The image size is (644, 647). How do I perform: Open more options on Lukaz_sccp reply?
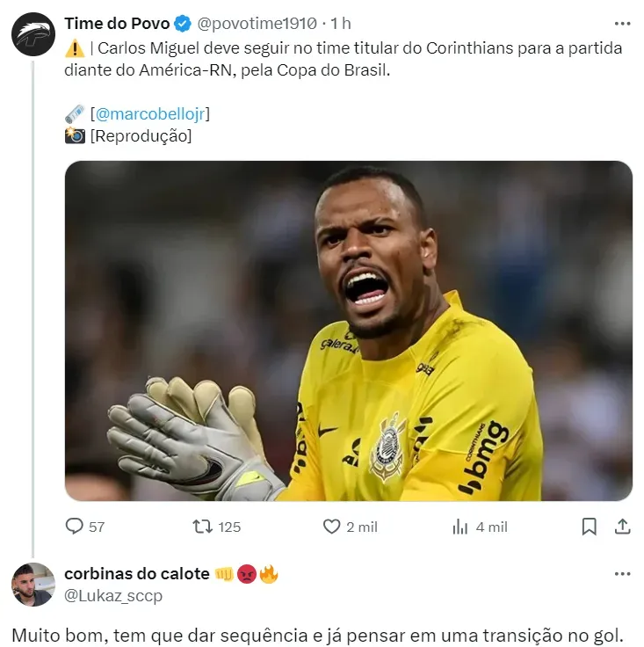tap(622, 574)
